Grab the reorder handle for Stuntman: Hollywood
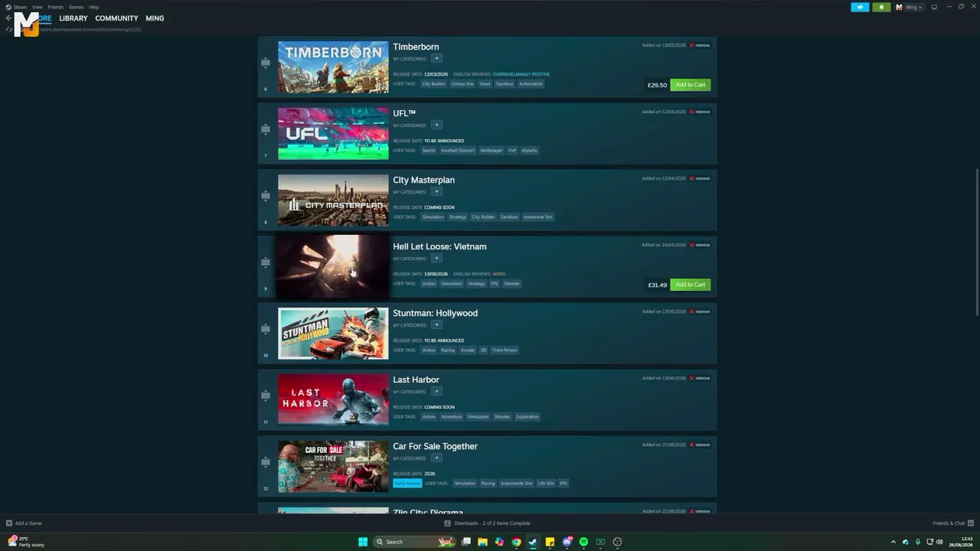Viewport: 980px width, 551px height. click(x=266, y=329)
